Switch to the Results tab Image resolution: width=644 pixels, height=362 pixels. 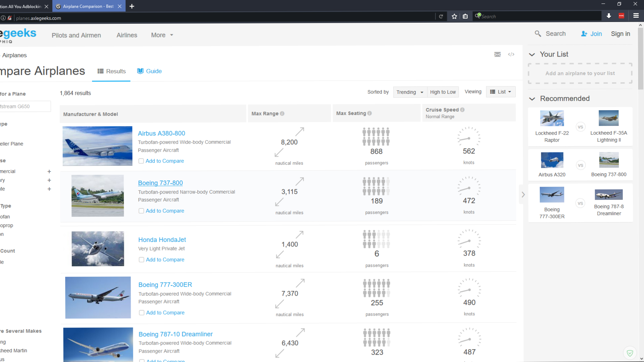tap(112, 71)
